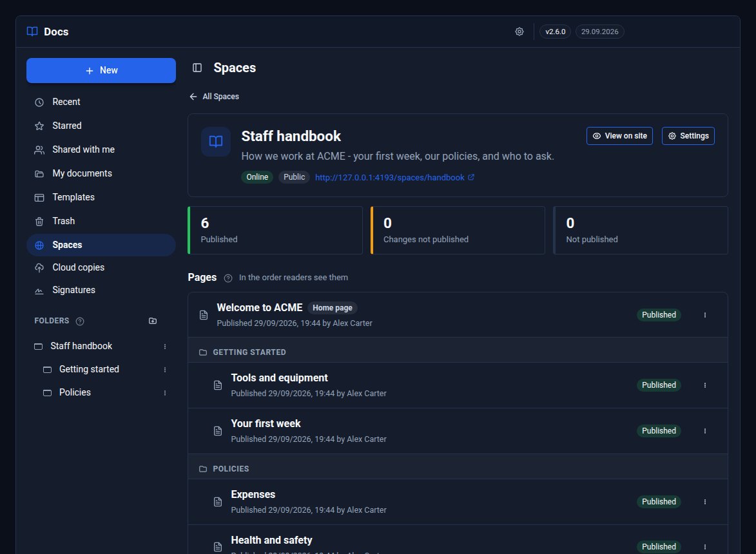Click the settings gear icon in header
Image resolution: width=756 pixels, height=554 pixels.
519,32
